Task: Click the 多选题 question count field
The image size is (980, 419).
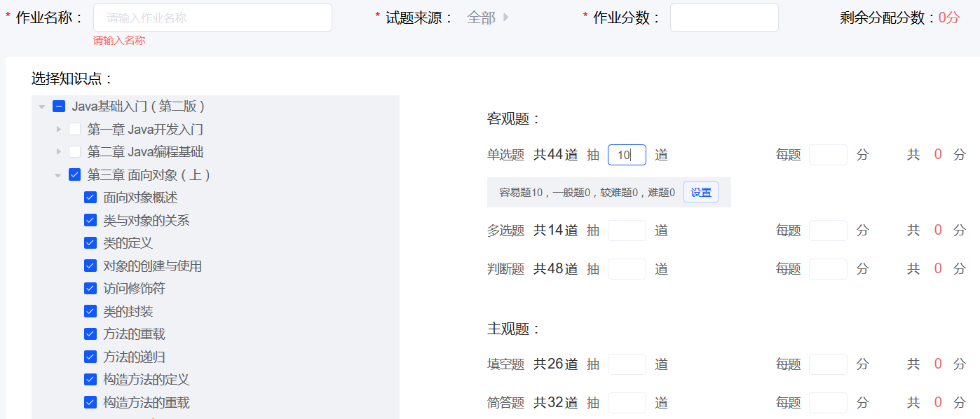Action: (x=627, y=231)
